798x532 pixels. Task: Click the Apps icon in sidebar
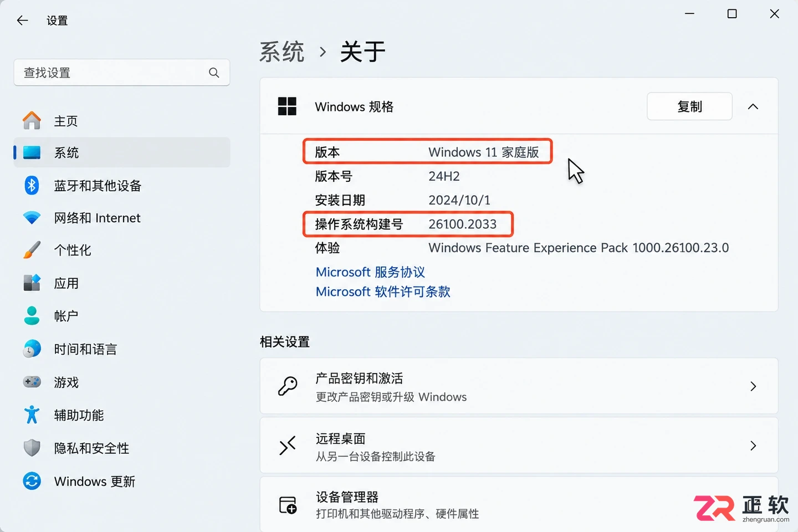pyautogui.click(x=32, y=283)
